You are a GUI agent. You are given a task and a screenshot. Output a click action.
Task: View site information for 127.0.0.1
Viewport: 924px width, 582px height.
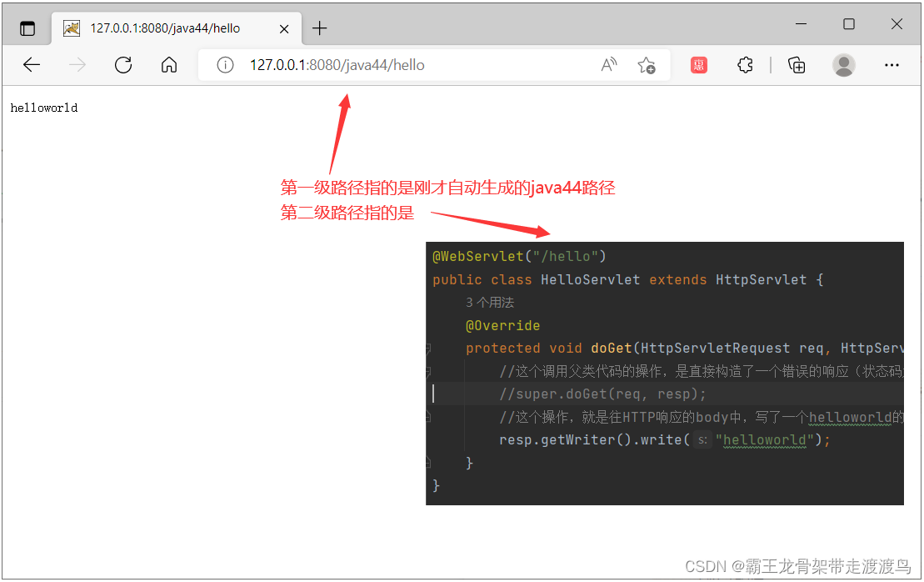(x=224, y=64)
